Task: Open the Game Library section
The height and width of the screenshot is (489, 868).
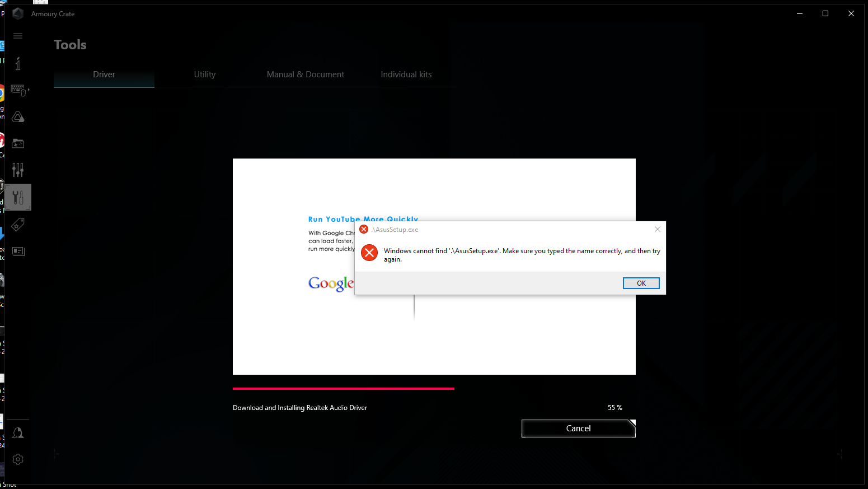Action: pos(18,143)
